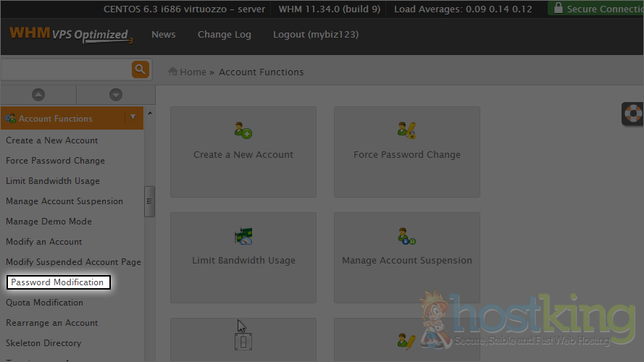The image size is (644, 362).
Task: Select Password Modification in the sidebar
Action: coord(57,282)
